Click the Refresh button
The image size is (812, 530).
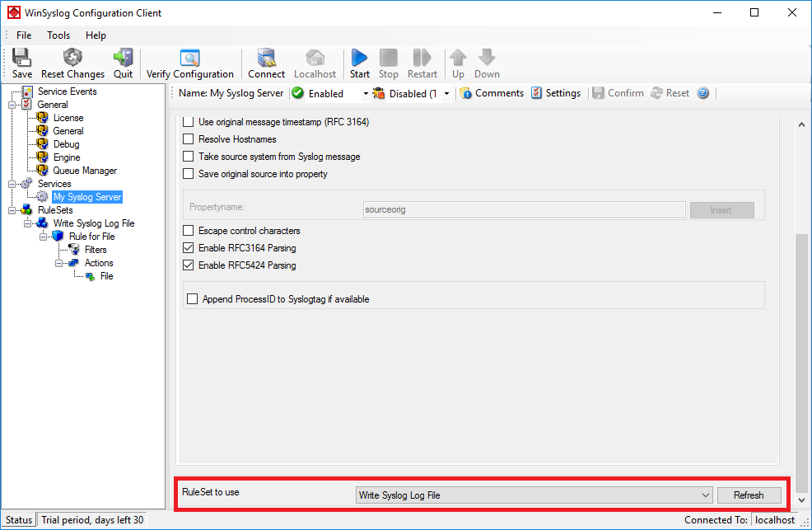pos(749,495)
